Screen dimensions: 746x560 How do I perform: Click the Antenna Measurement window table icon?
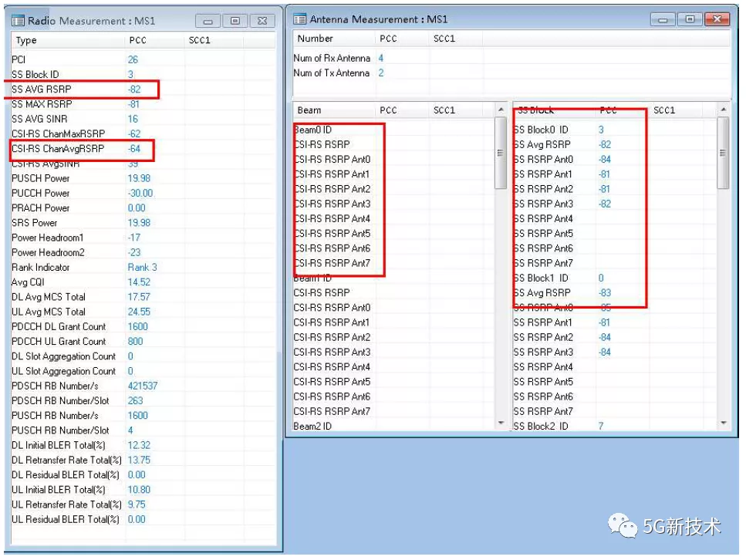pos(300,19)
